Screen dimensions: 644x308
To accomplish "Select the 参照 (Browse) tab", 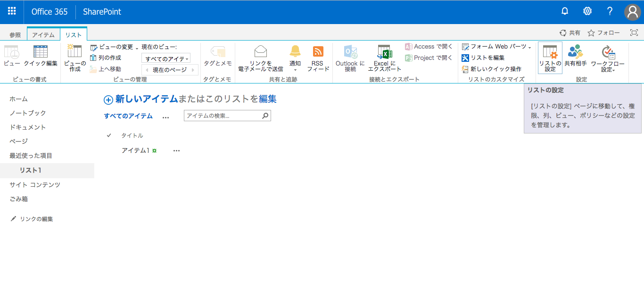I will click(15, 33).
